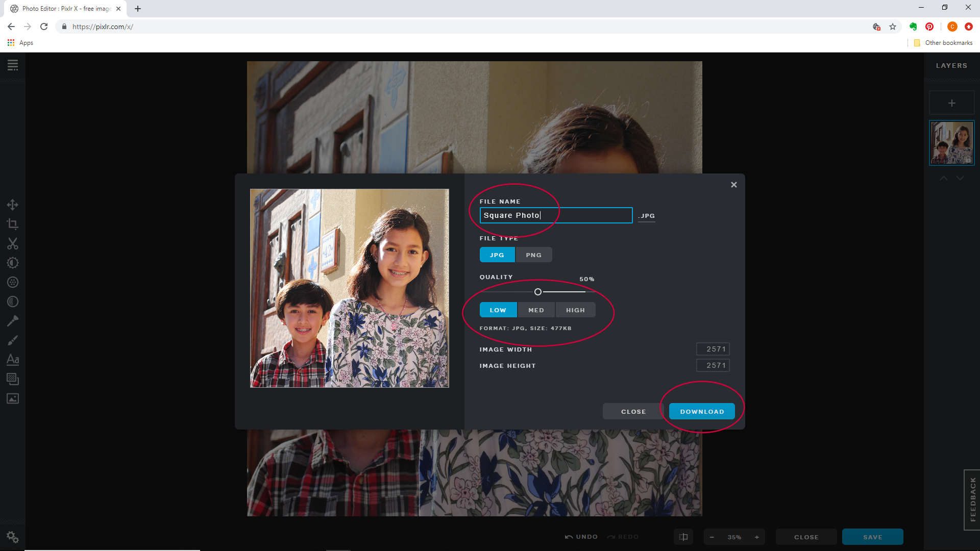Click the CLOSE button

(x=634, y=411)
